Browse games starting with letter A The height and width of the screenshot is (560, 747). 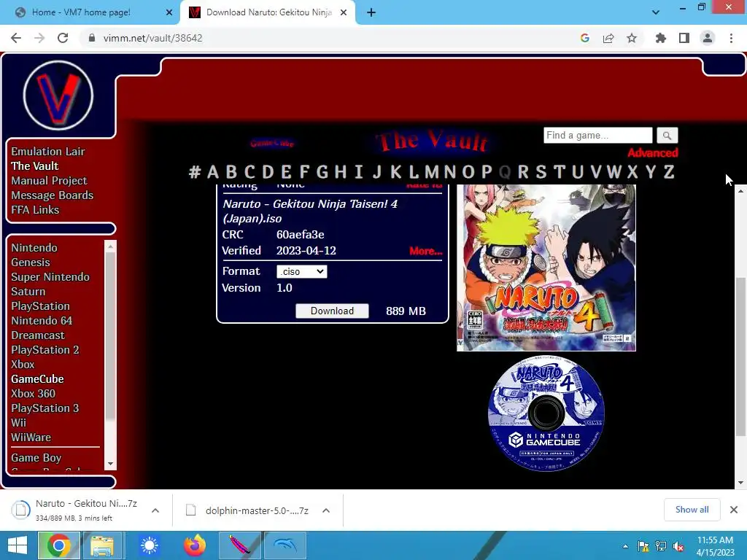213,172
